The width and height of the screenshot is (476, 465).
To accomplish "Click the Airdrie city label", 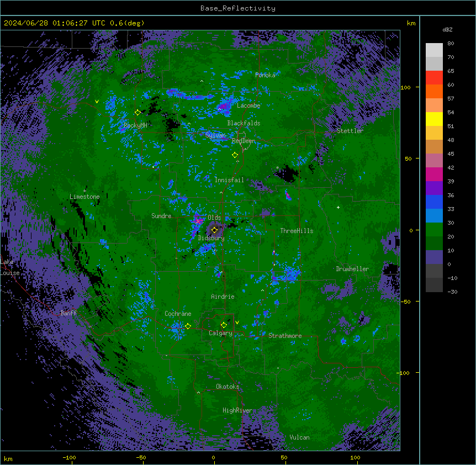I will point(223,297).
